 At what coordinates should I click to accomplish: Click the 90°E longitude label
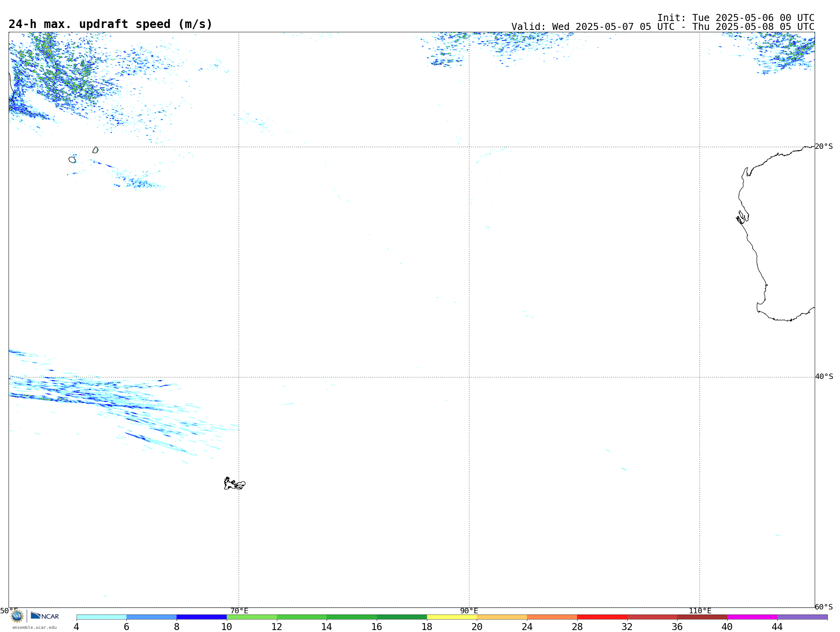(x=469, y=611)
